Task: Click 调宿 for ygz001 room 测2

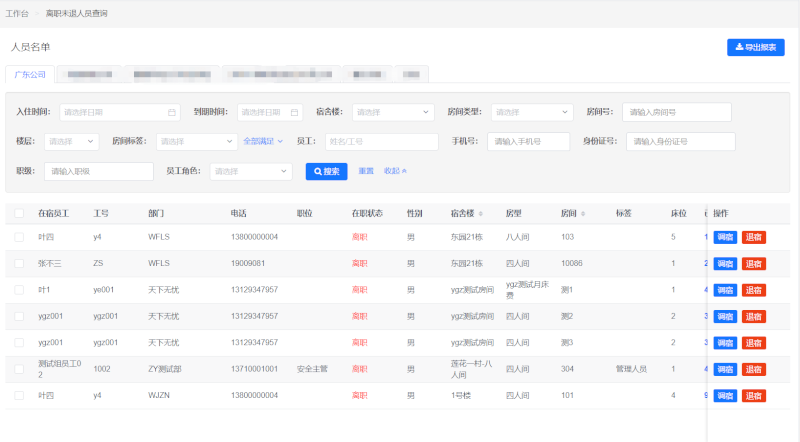Action: point(725,317)
